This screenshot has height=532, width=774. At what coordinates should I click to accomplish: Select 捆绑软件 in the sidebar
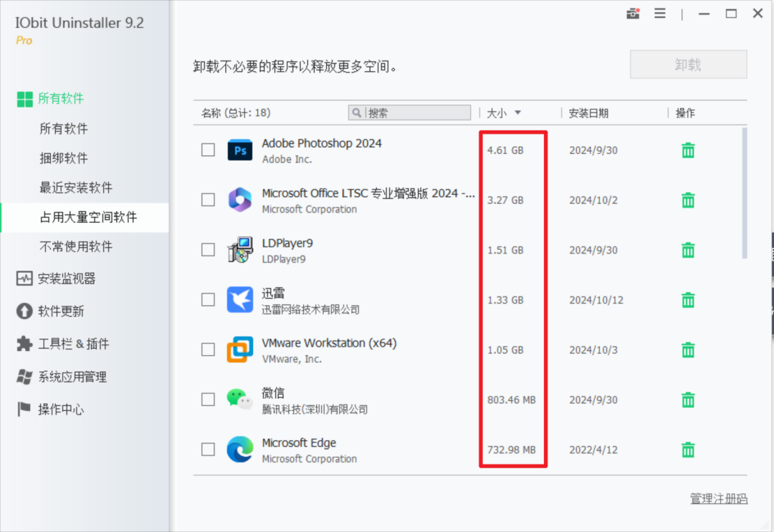click(64, 158)
